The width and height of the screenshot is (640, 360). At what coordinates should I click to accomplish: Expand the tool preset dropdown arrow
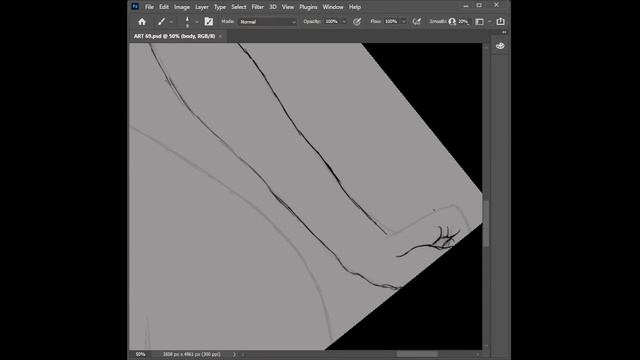171,22
